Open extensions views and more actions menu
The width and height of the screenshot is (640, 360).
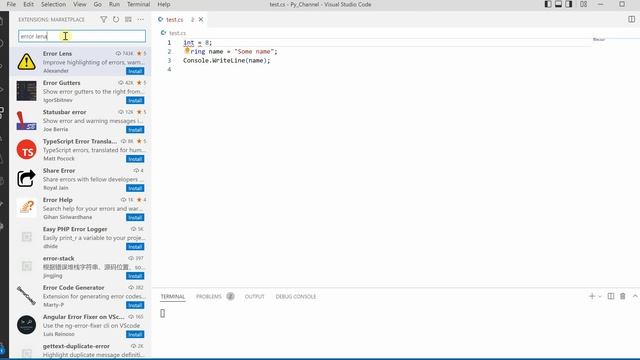pos(141,20)
